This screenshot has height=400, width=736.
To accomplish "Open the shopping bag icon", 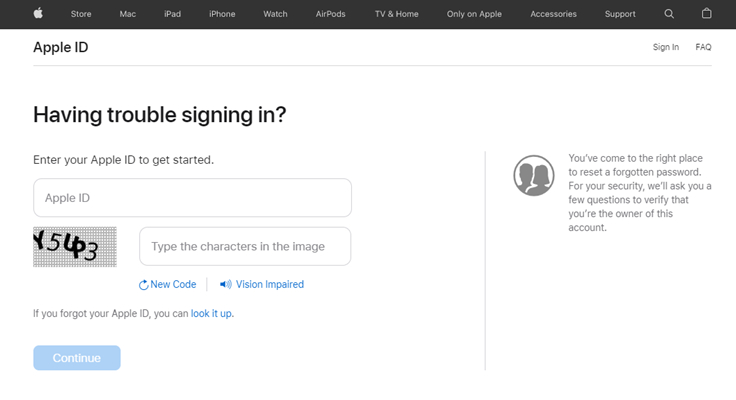I will 707,14.
